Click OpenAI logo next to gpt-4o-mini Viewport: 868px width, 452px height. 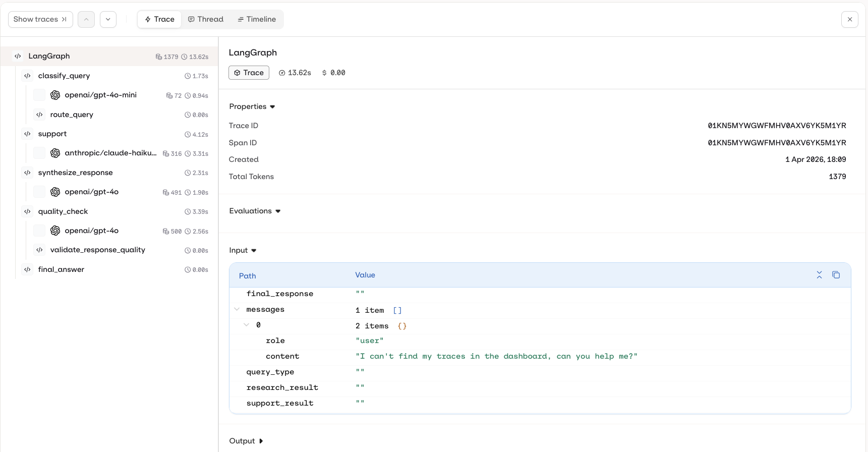click(55, 95)
